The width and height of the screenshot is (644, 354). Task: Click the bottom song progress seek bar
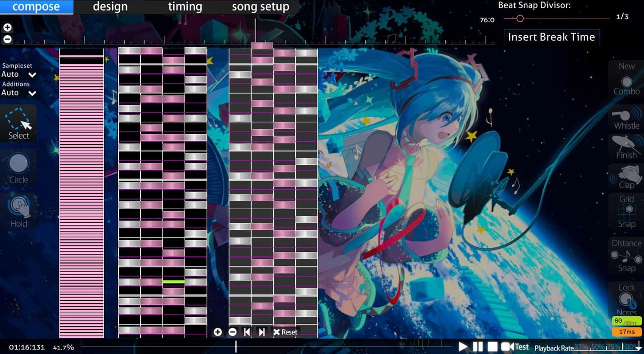click(266, 346)
